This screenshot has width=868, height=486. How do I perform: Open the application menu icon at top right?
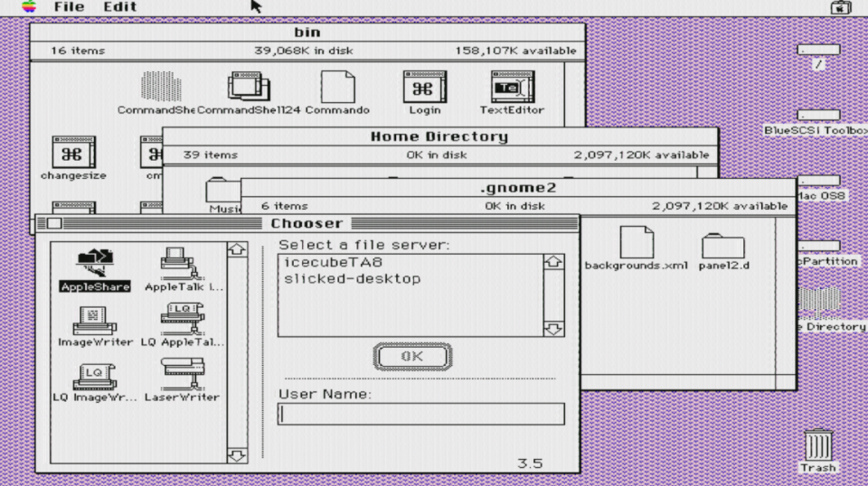[x=840, y=7]
